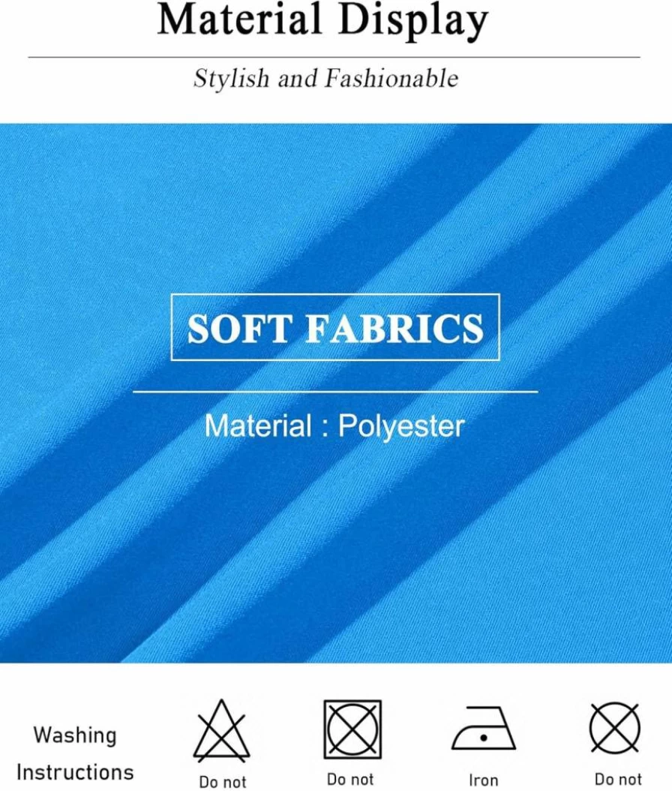This screenshot has width=672, height=791.
Task: Click the word 'Instructions'
Action: pos(75,772)
